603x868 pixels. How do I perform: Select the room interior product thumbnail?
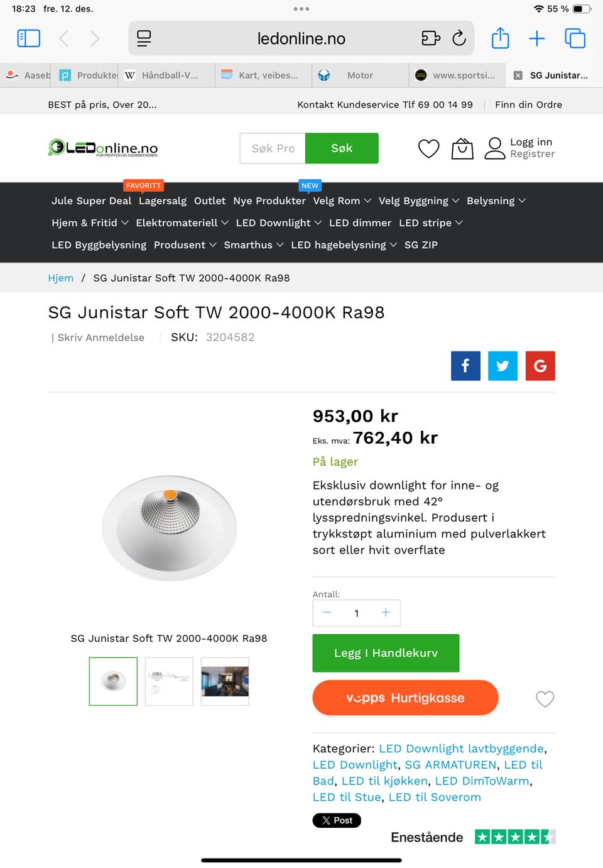(225, 681)
